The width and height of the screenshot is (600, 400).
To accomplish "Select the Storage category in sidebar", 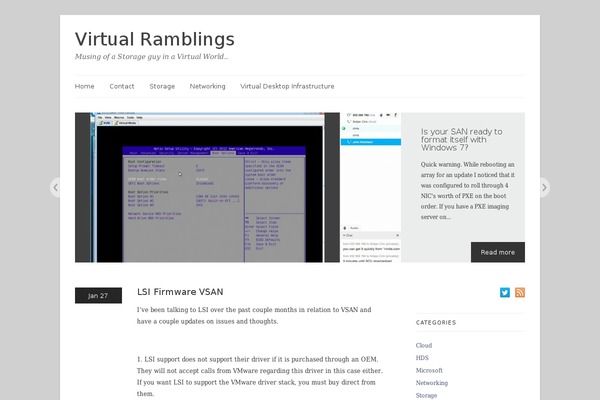I will pos(426,395).
